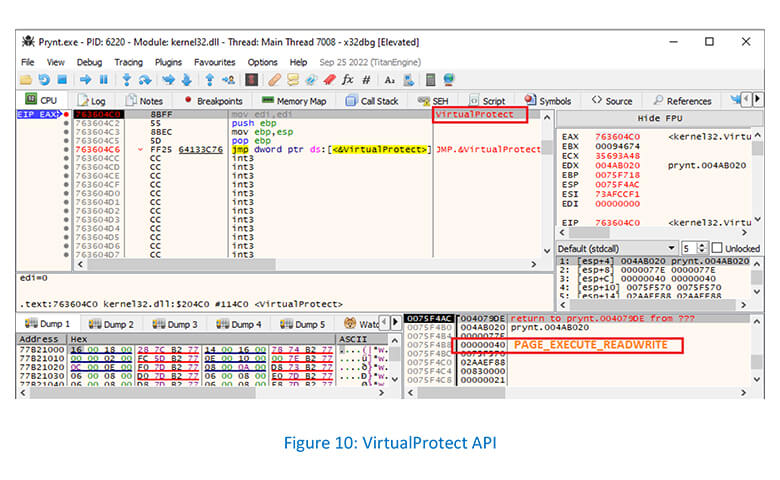Open Bookmarks with the red bookmark icon
Image resolution: width=780 pixels, height=480 pixels.
tap(329, 80)
